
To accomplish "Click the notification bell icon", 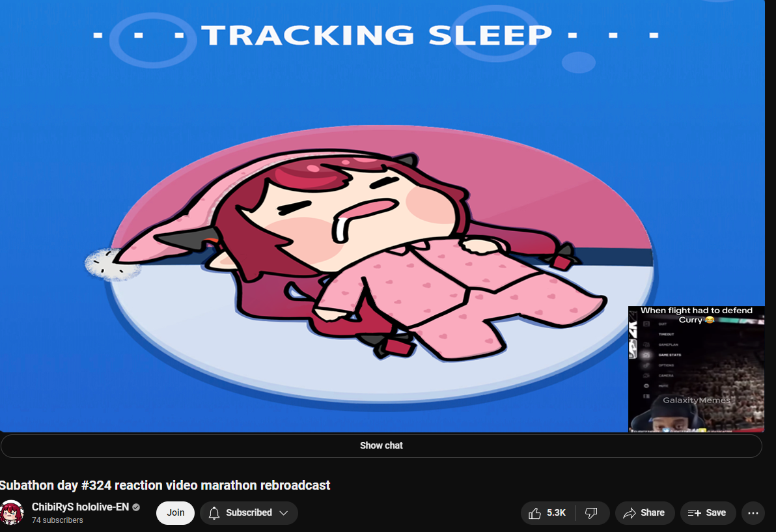I will click(x=214, y=513).
